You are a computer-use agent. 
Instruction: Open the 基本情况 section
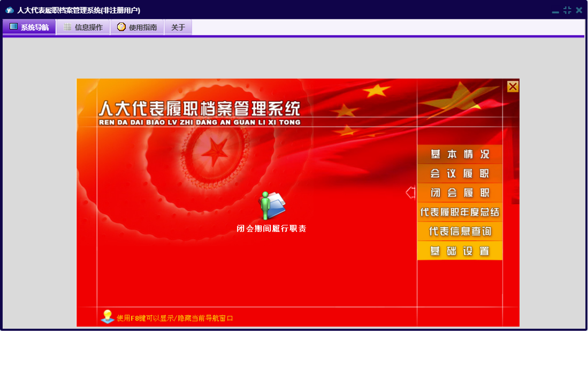[460, 154]
